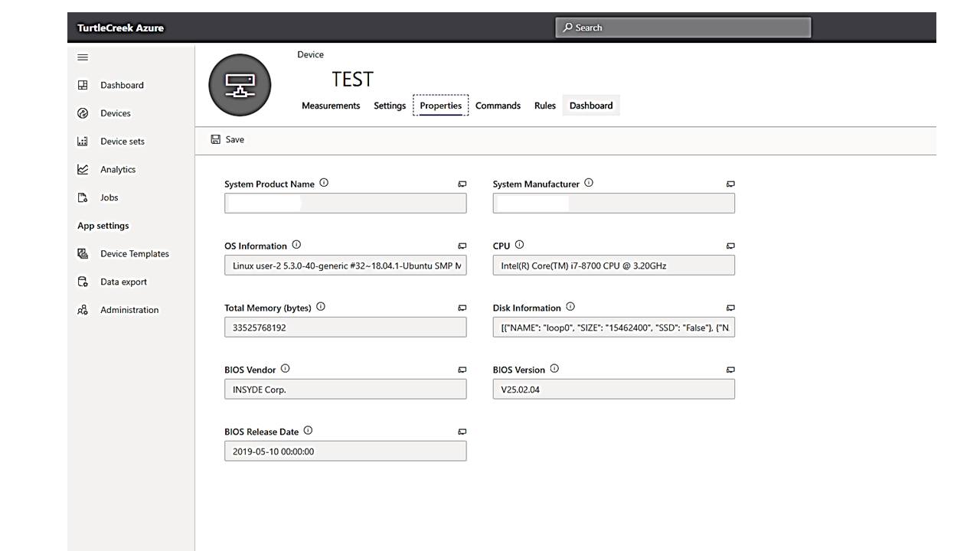
Task: Open Device sets in sidebar
Action: click(122, 142)
